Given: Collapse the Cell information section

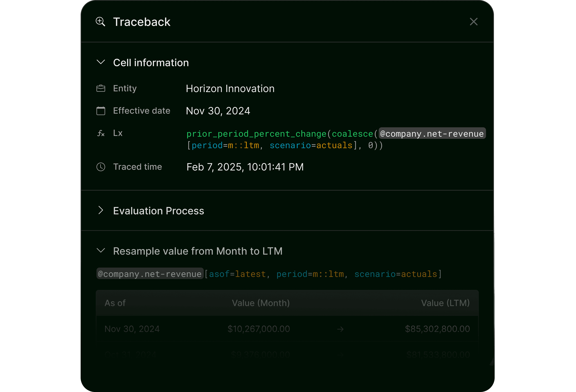Looking at the screenshot, I should [x=101, y=62].
